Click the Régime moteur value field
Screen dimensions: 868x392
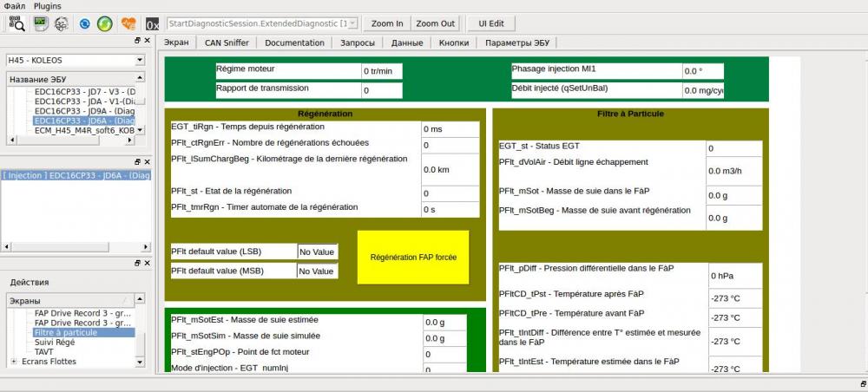[381, 71]
